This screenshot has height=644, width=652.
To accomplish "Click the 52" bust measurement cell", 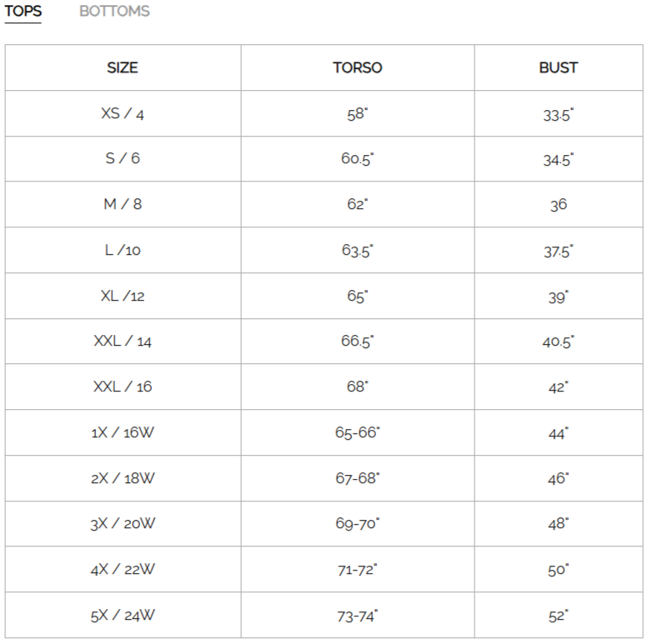I will coord(558,616).
